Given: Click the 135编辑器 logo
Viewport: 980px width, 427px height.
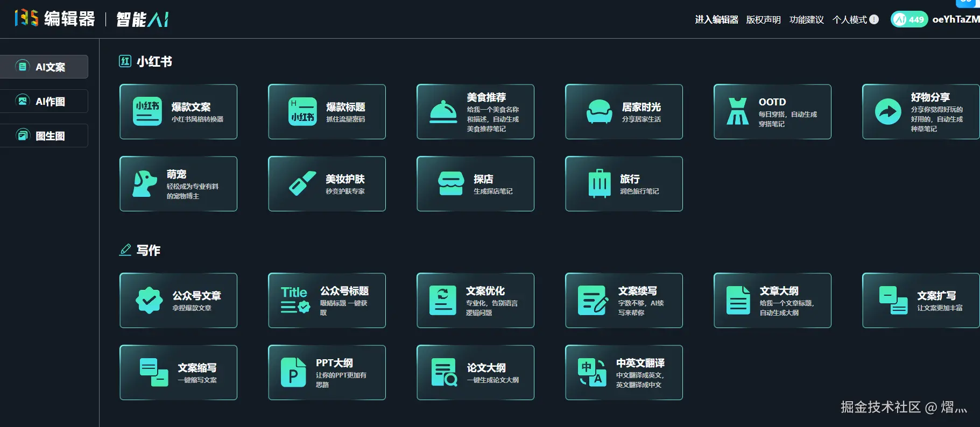Looking at the screenshot, I should 55,19.
